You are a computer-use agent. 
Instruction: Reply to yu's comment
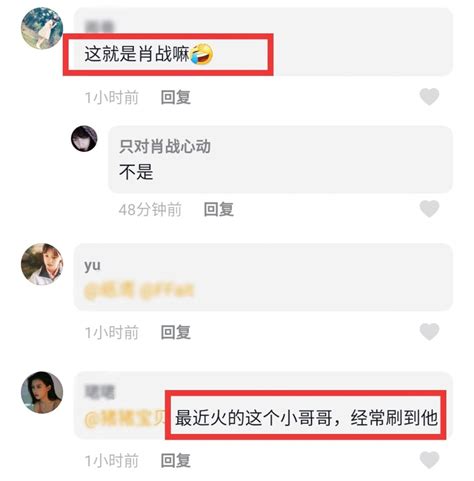176,332
